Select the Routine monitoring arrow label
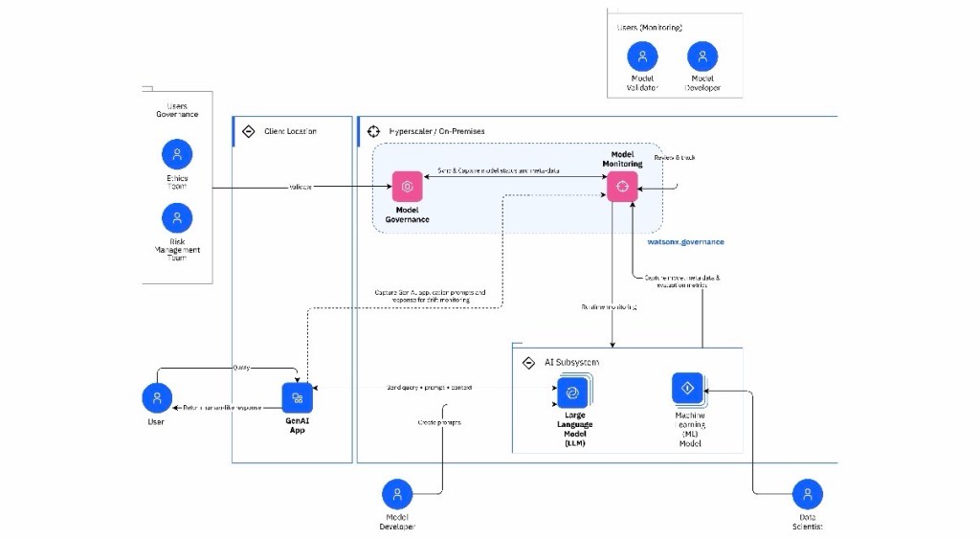 [610, 307]
